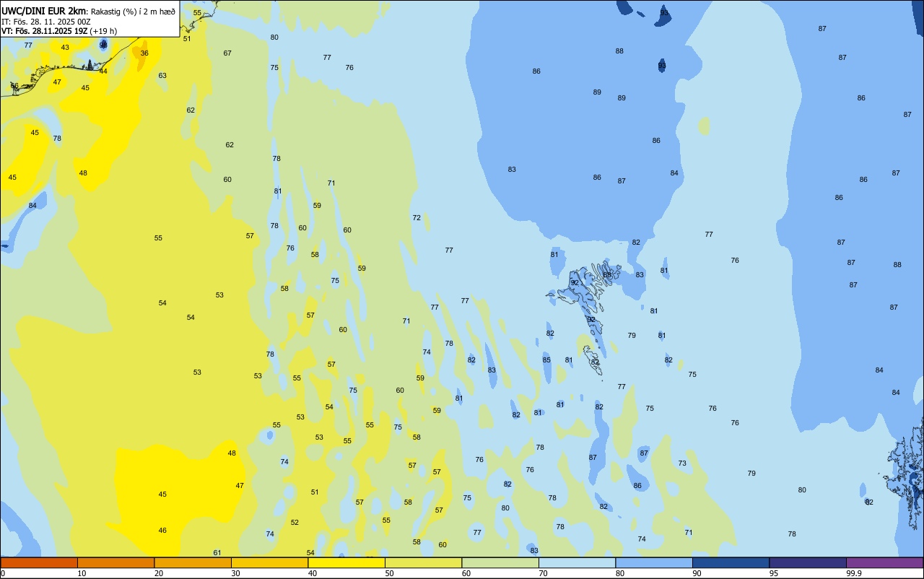Screen dimensions: 924x579
Task: Click the '52' humidity value on the map
Action: pos(295,523)
